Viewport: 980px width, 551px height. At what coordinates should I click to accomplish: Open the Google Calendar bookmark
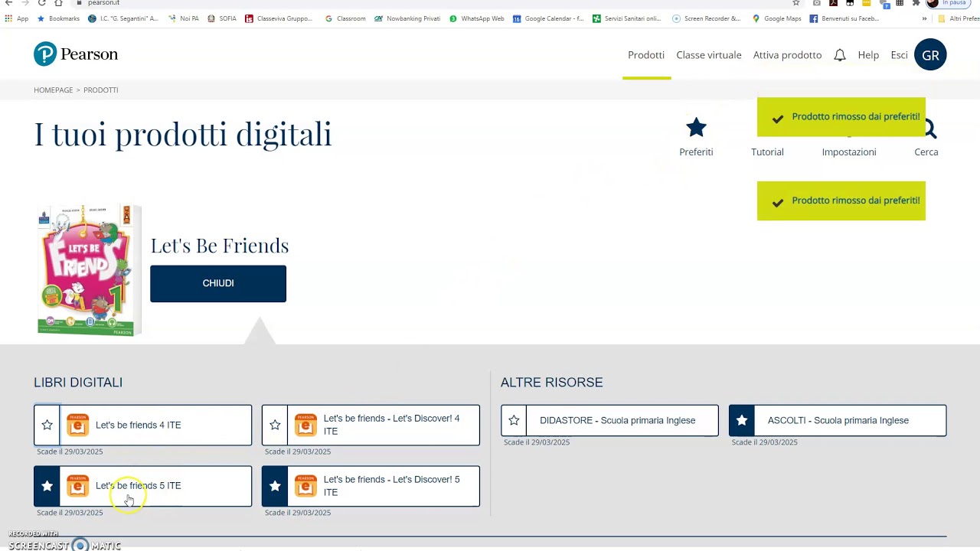click(x=548, y=18)
